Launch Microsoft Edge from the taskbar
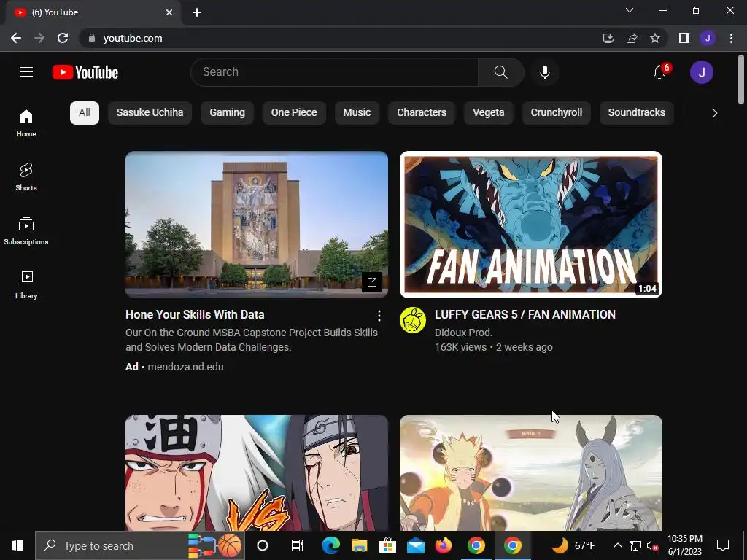This screenshot has height=560, width=747. coord(330,545)
